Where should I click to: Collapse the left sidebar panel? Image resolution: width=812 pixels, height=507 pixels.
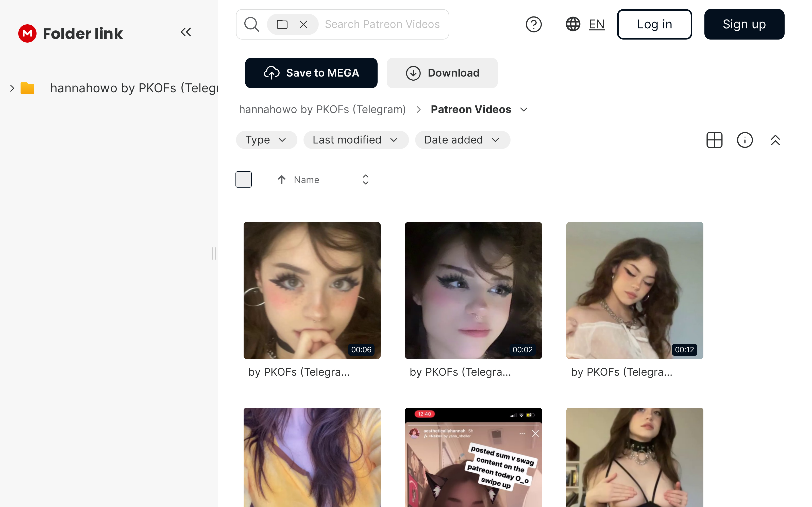tap(185, 32)
